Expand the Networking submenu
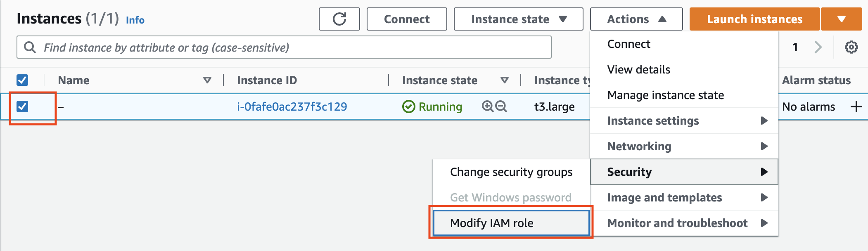The height and width of the screenshot is (251, 868). (x=684, y=146)
